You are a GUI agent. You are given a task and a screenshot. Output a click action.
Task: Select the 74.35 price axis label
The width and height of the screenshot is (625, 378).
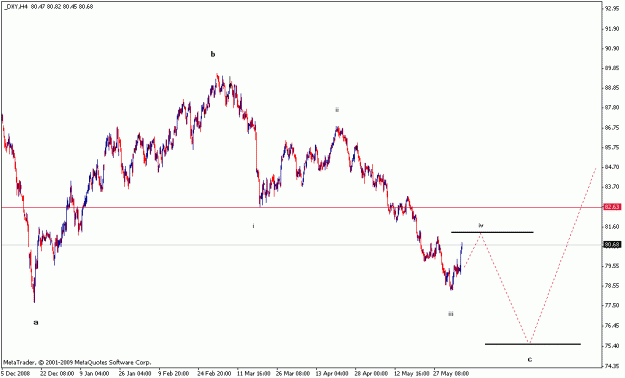(x=612, y=365)
